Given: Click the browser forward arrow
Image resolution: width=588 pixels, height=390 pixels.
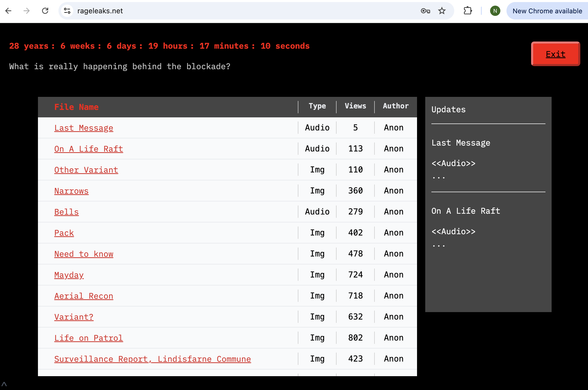Looking at the screenshot, I should click(x=27, y=11).
